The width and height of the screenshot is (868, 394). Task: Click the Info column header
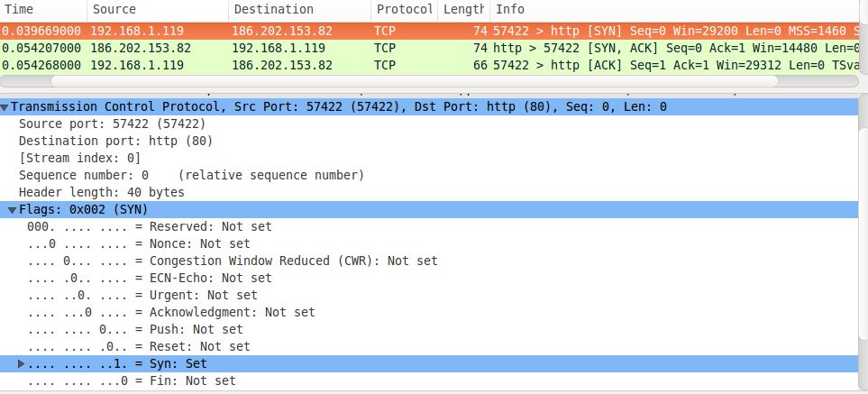(x=676, y=9)
